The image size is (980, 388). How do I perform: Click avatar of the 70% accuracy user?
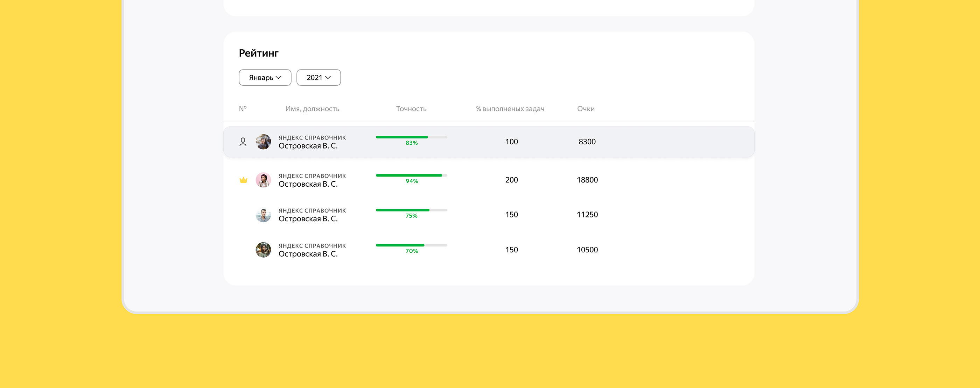point(263,250)
